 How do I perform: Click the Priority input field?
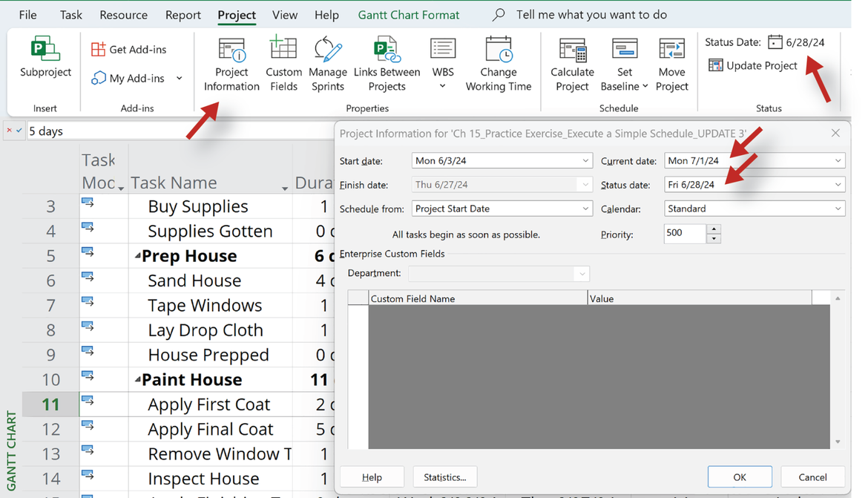(685, 233)
